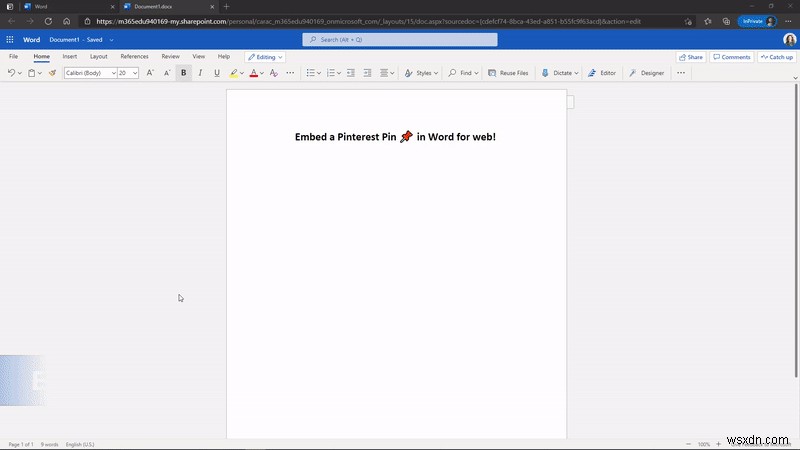Open the font color dropdown arrow
The image size is (800, 450).
262,73
